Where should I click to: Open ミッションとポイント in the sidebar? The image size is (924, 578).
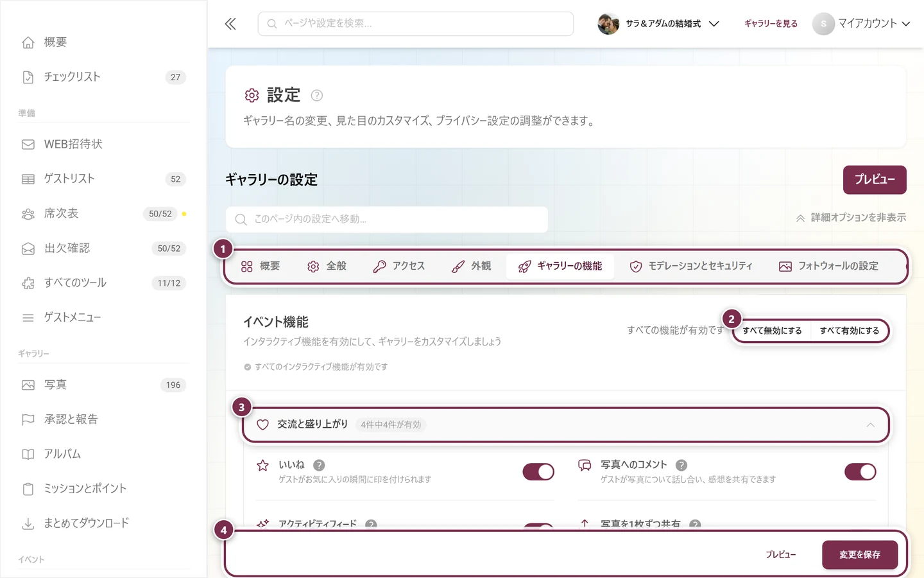click(103, 489)
